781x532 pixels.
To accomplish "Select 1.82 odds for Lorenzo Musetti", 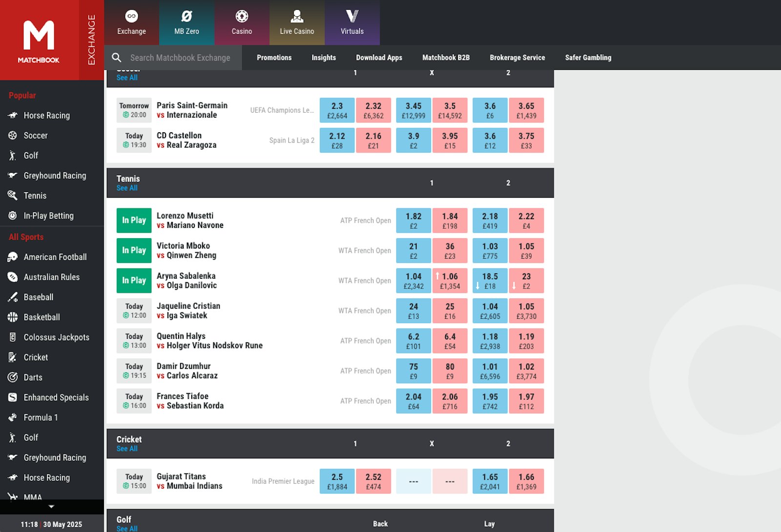I will click(413, 220).
